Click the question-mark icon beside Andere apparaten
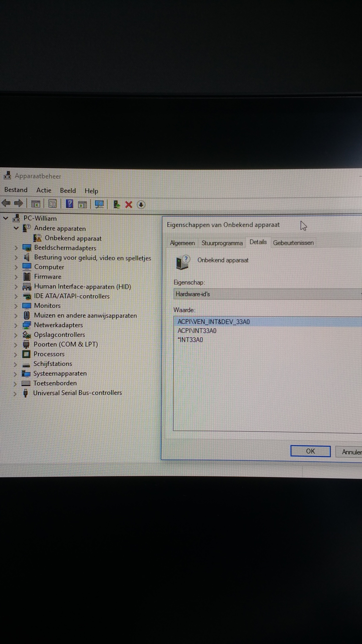The height and width of the screenshot is (644, 362). tap(27, 228)
